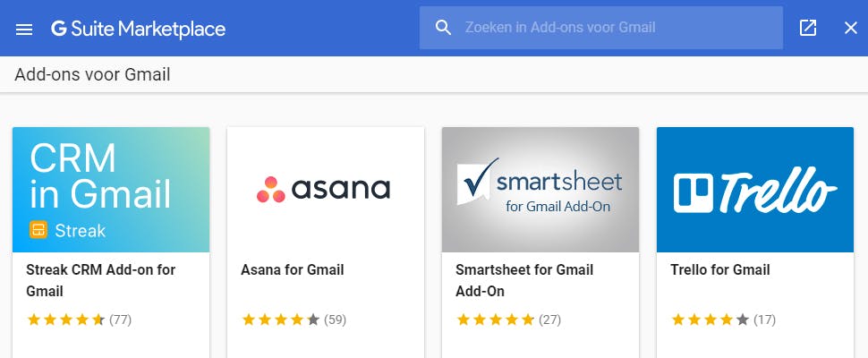Viewport: 868px width, 358px height.
Task: Click the search magnifier icon
Action: point(443,28)
